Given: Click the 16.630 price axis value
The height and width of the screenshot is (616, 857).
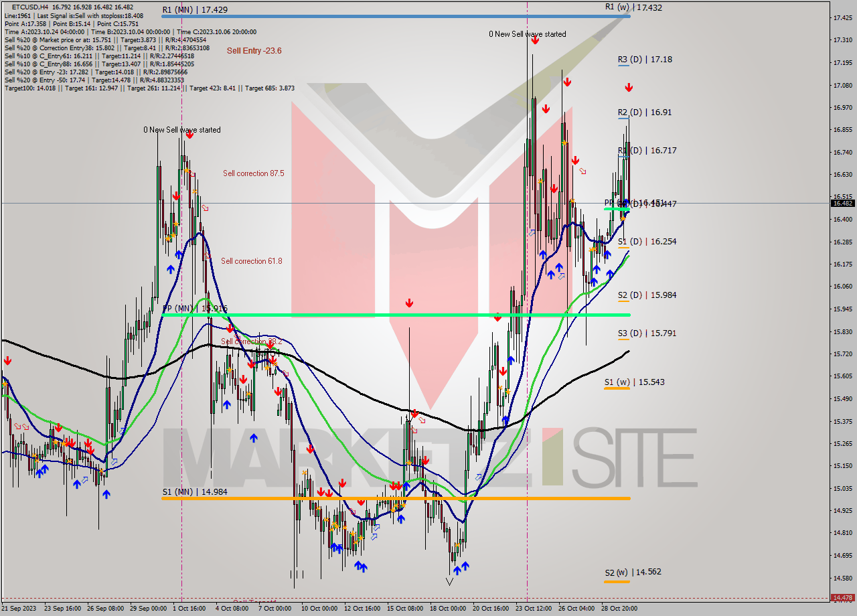Looking at the screenshot, I should pos(842,174).
